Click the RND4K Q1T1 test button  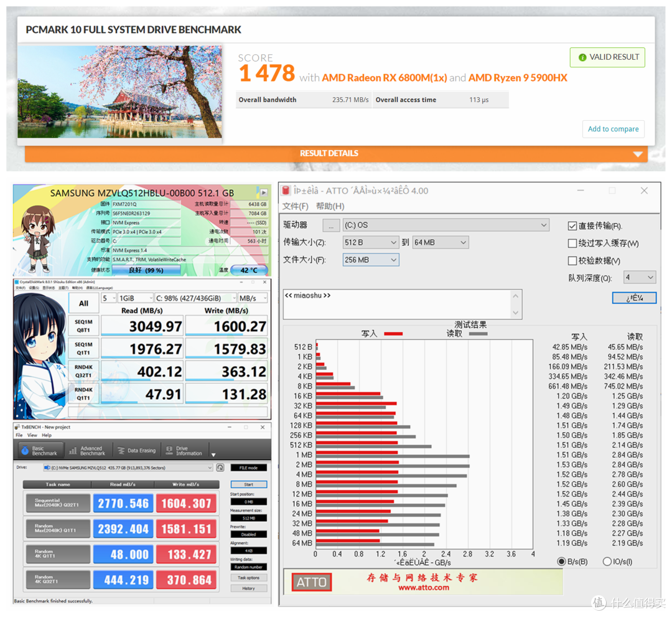coord(83,393)
